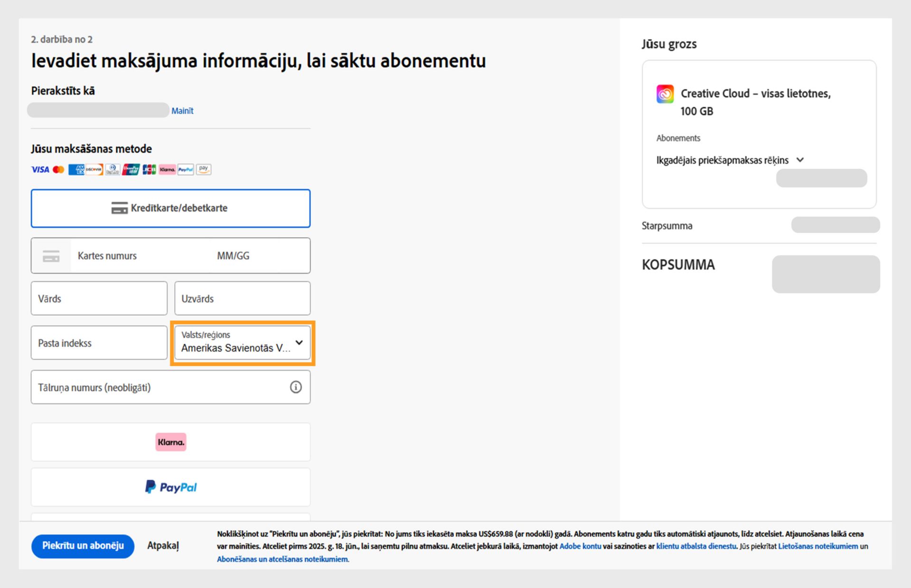
Task: Click the American Express logo
Action: click(76, 169)
